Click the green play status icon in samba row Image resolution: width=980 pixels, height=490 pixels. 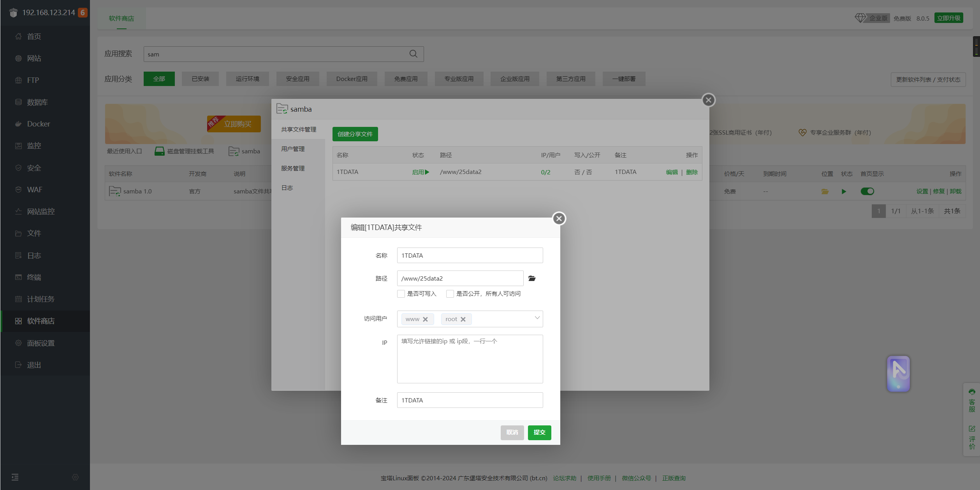coord(844,191)
